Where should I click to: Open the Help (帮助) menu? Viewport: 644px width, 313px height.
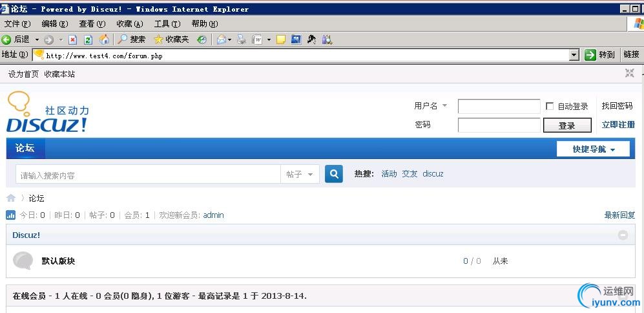[x=205, y=24]
